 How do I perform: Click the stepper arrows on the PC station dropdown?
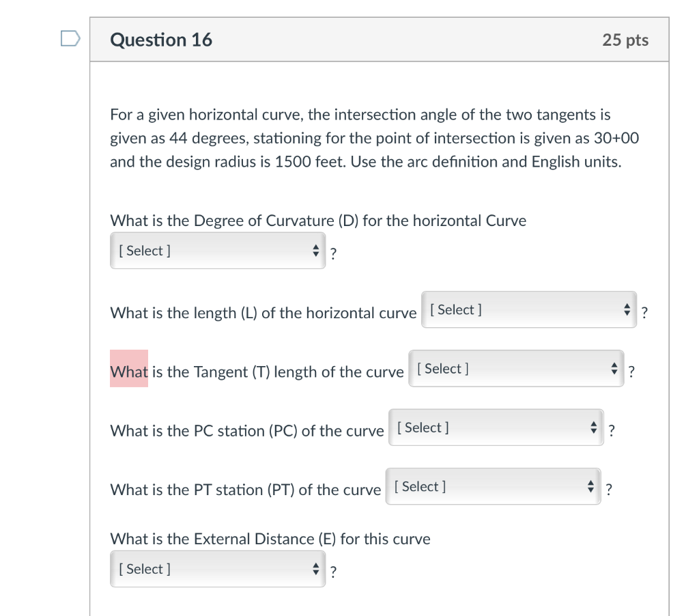pos(593,427)
